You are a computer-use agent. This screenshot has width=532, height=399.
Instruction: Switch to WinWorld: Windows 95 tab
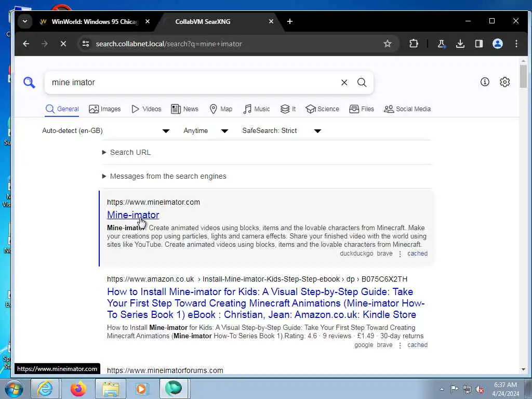coord(95,21)
